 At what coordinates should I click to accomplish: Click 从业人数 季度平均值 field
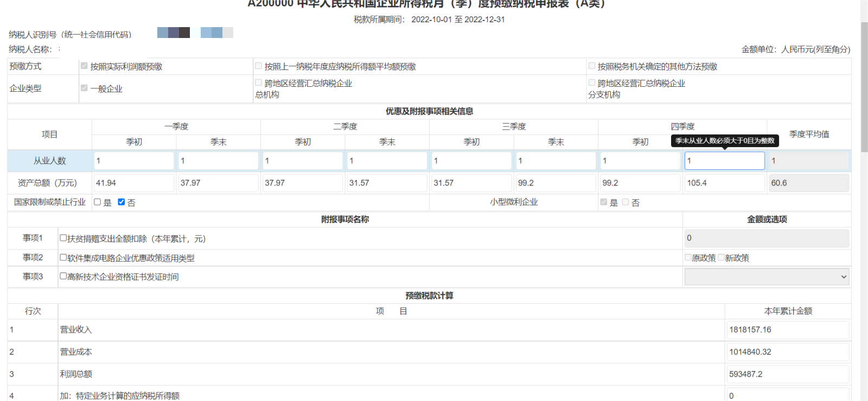point(809,161)
